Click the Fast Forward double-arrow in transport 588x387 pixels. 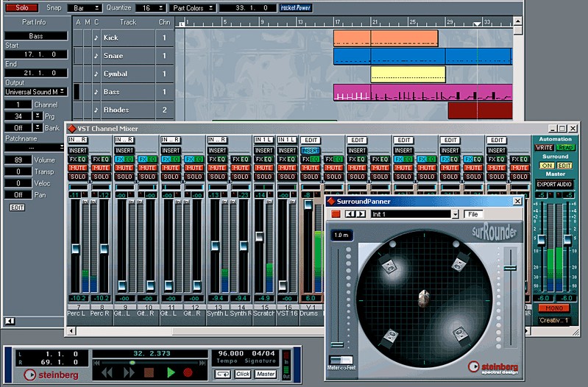(129, 372)
